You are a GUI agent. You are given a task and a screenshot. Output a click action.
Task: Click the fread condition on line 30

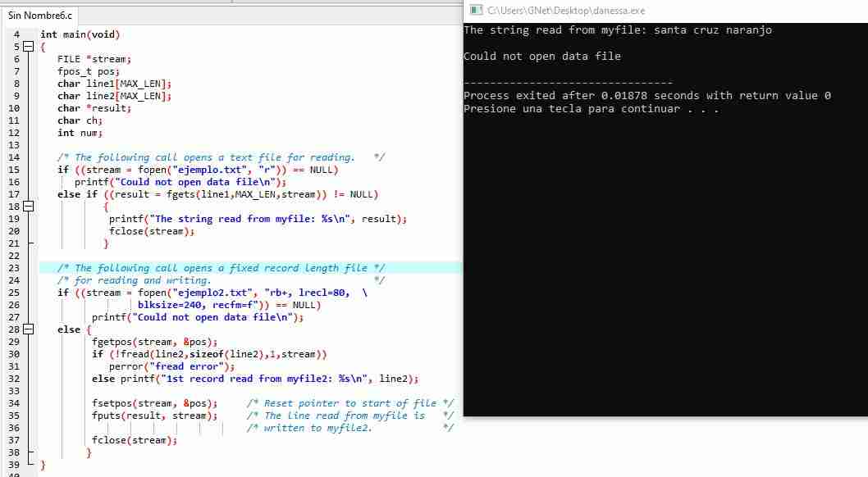(x=209, y=354)
